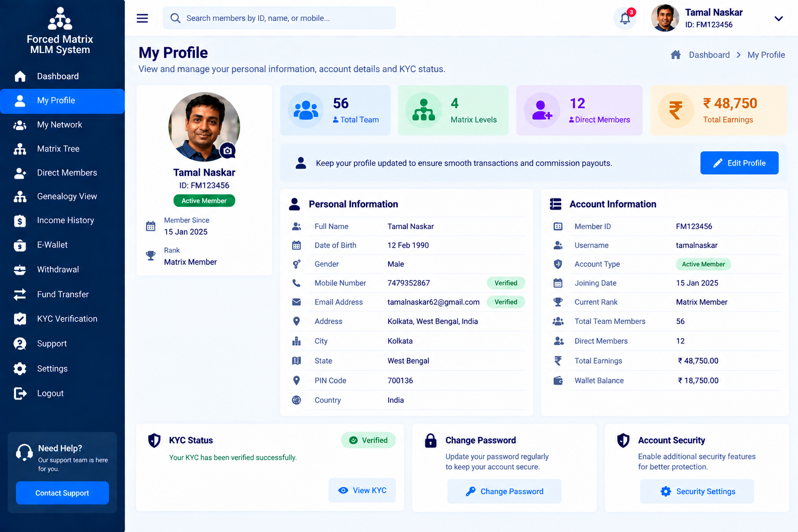Image resolution: width=798 pixels, height=532 pixels.
Task: Click the member search input field
Action: pos(280,18)
